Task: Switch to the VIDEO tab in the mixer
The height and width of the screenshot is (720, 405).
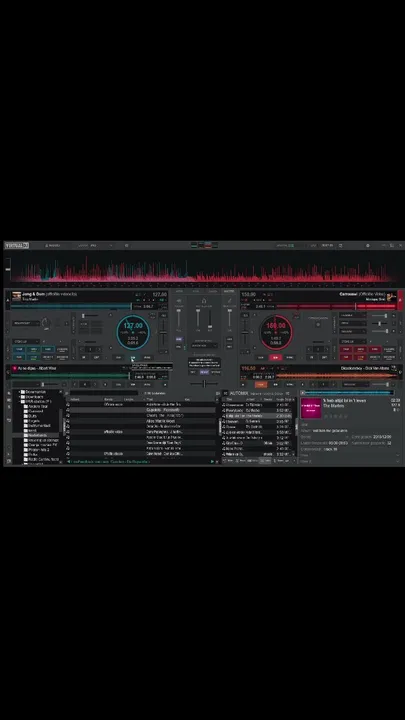Action: [196, 291]
